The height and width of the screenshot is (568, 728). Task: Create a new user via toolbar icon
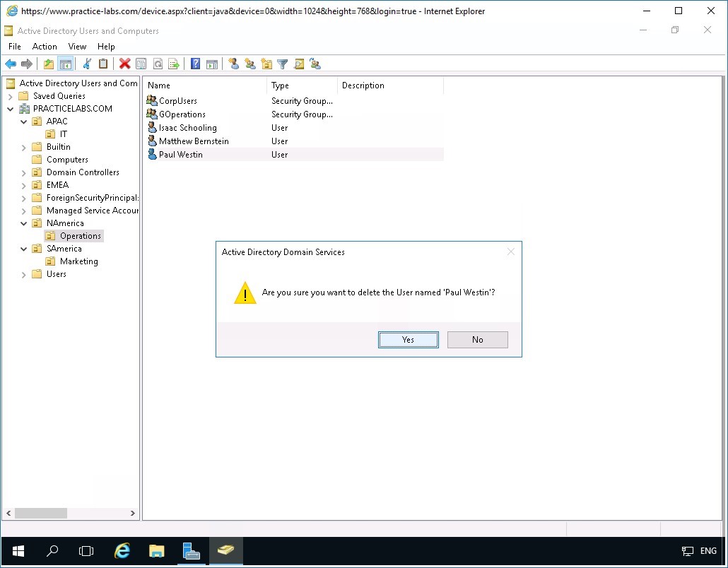[233, 64]
